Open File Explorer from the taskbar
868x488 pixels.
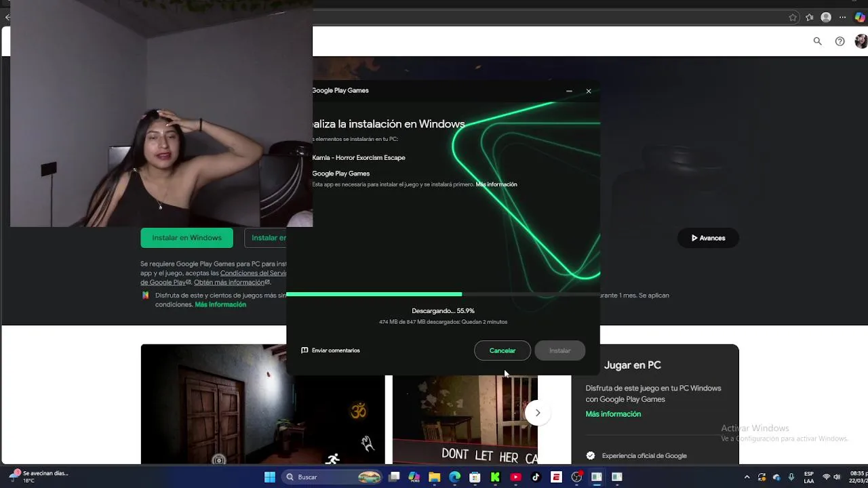coord(434,477)
